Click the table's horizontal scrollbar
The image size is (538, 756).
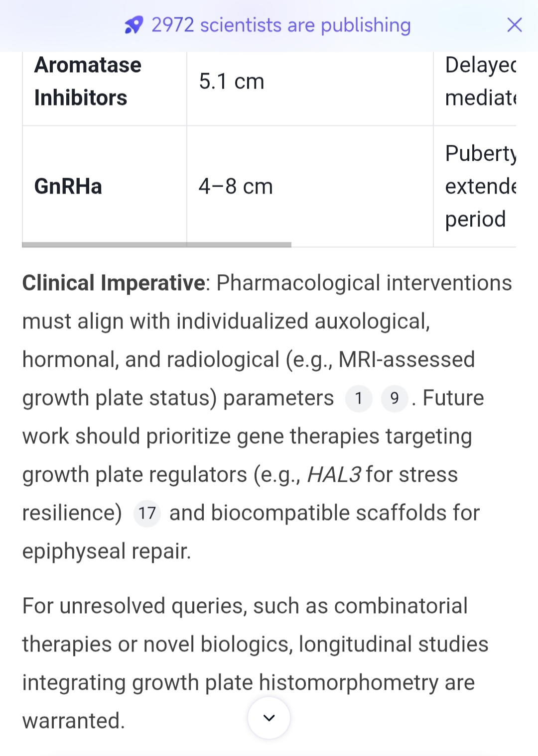pos(156,244)
